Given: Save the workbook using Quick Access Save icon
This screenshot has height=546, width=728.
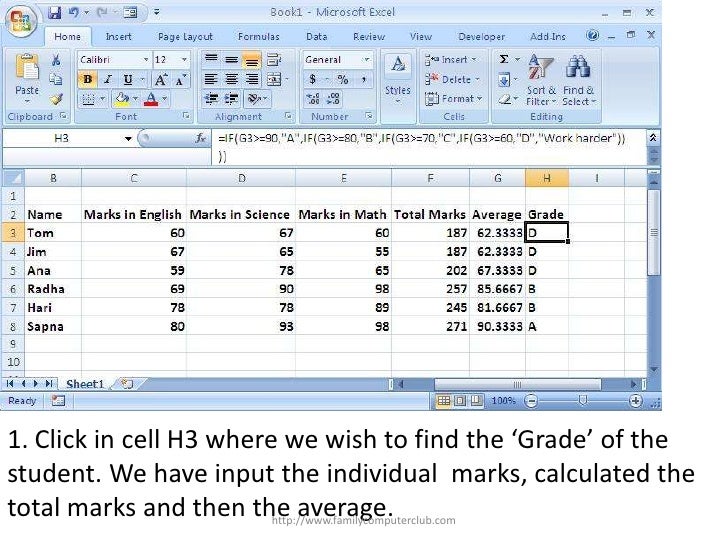Looking at the screenshot, I should point(55,13).
